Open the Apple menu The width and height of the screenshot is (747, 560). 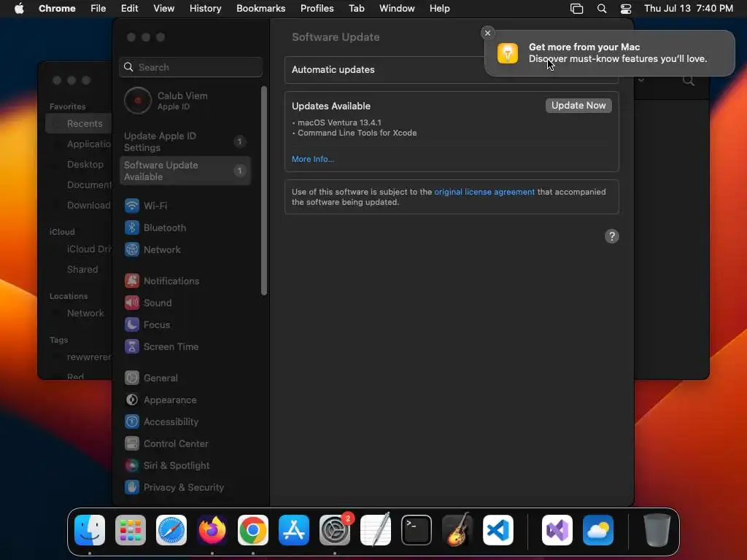tap(19, 9)
